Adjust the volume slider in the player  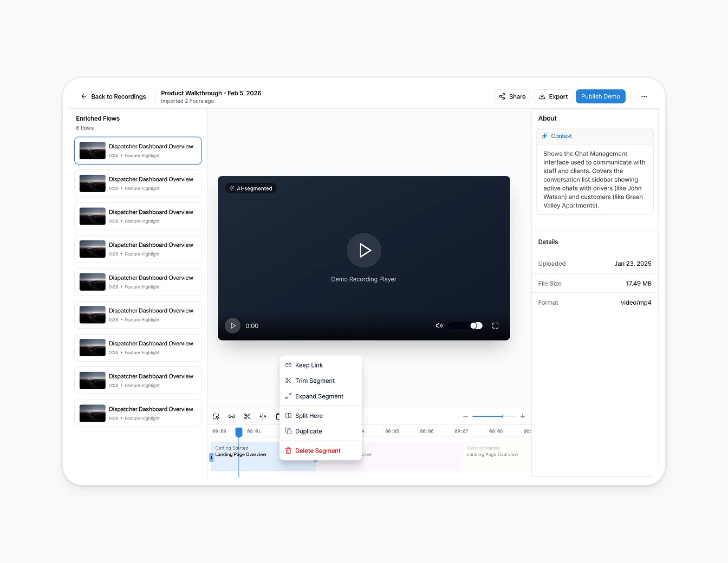pyautogui.click(x=465, y=325)
